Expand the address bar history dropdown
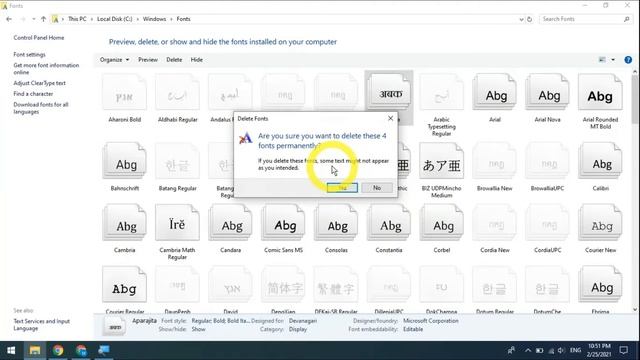Image resolution: width=640 pixels, height=360 pixels. [x=521, y=19]
